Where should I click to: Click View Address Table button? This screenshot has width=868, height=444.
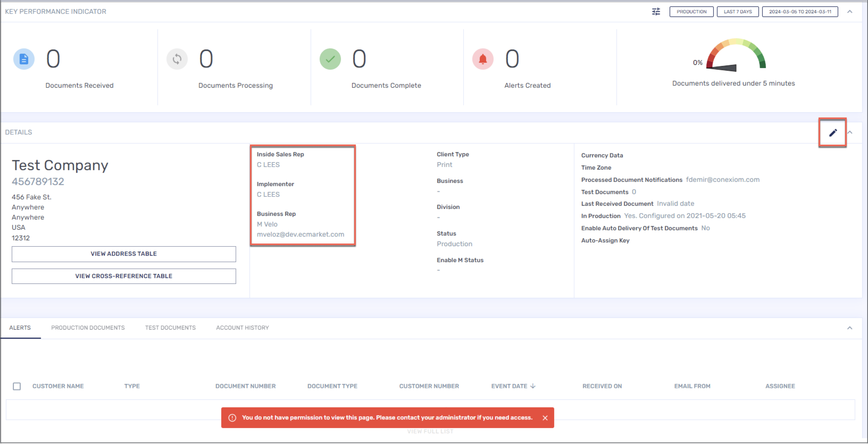(x=124, y=254)
